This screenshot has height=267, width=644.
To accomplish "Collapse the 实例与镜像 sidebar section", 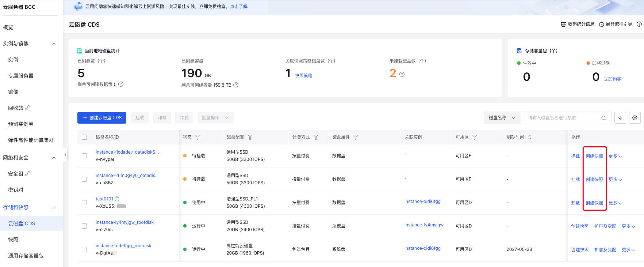I will tap(54, 44).
